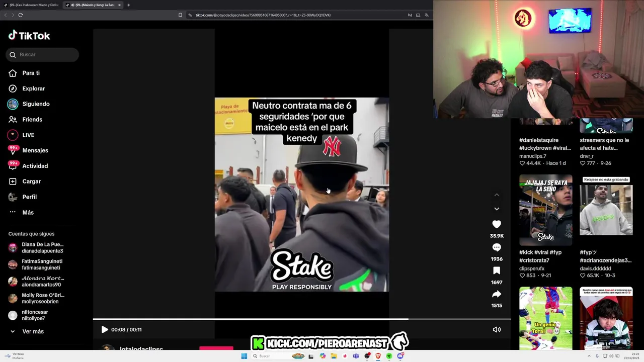Image resolution: width=644 pixels, height=362 pixels.
Task: Go to the previous video
Action: coord(497,195)
